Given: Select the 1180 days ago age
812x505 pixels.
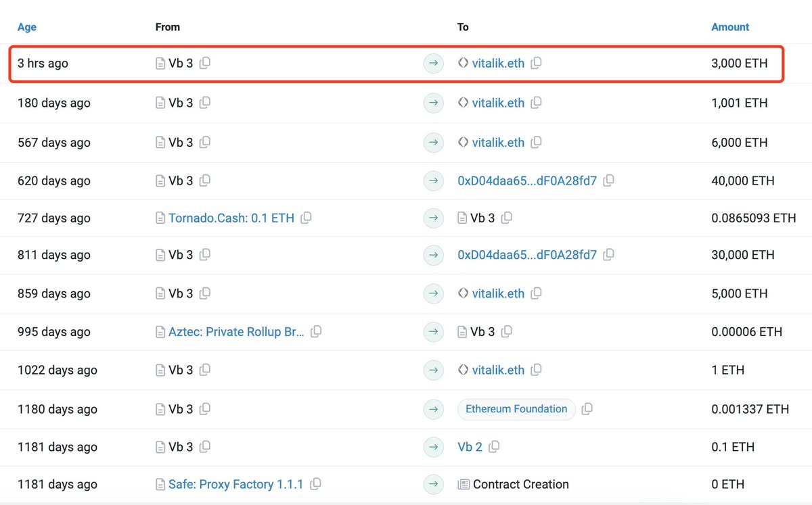Looking at the screenshot, I should [x=58, y=409].
